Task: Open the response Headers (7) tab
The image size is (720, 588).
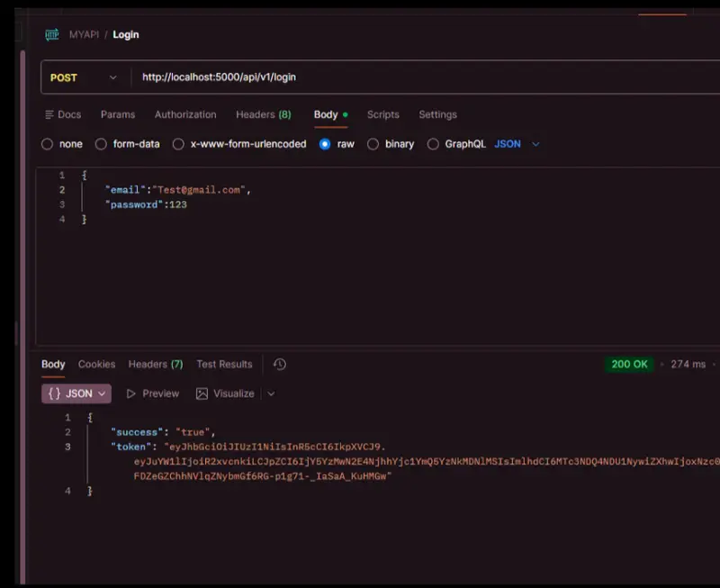Action: click(156, 365)
